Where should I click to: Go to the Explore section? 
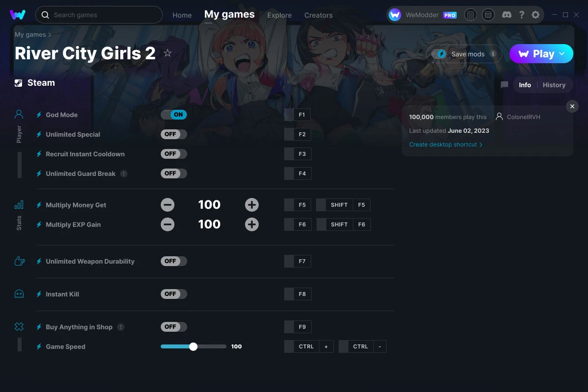click(279, 15)
